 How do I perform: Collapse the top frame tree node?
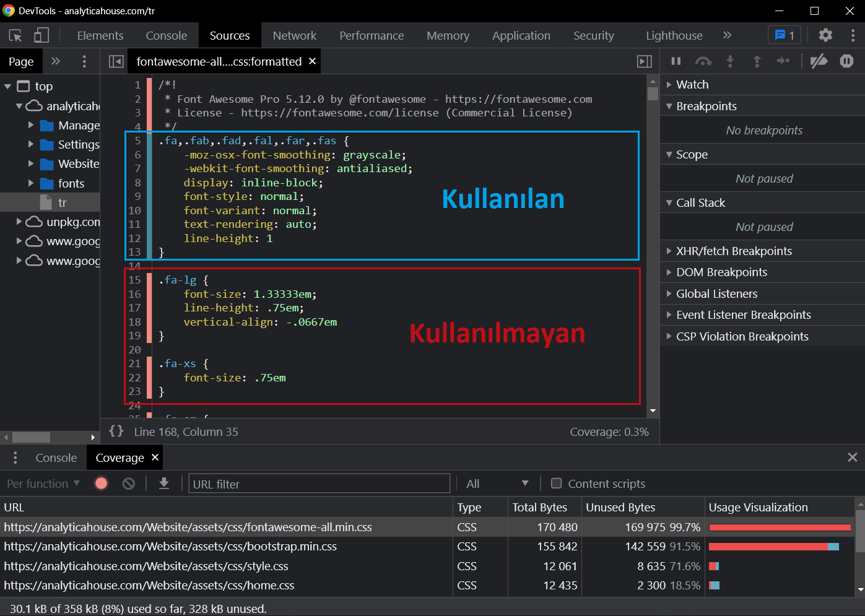pyautogui.click(x=8, y=87)
